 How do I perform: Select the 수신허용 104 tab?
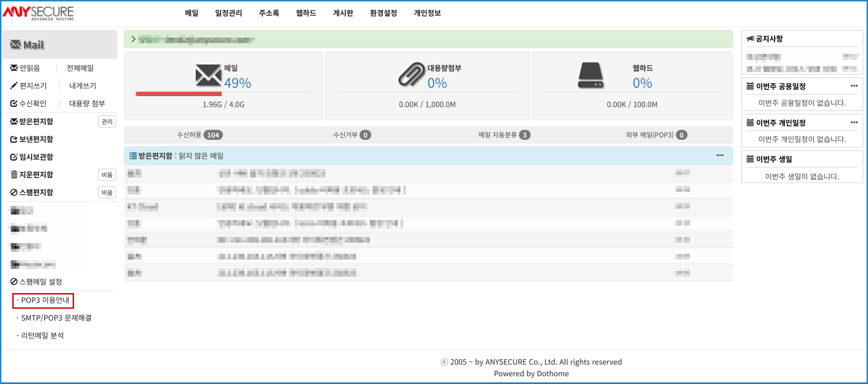[x=200, y=135]
